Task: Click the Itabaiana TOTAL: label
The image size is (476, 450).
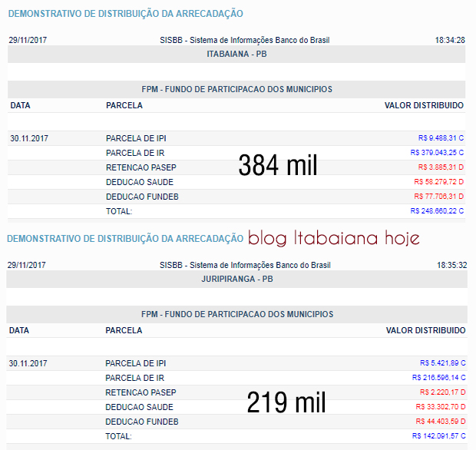Action: click(119, 211)
